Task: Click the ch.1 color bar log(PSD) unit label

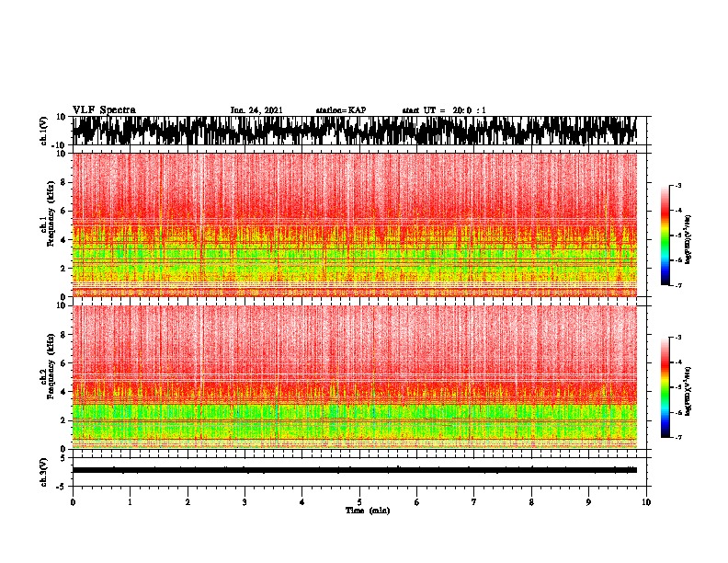Action: (x=688, y=240)
